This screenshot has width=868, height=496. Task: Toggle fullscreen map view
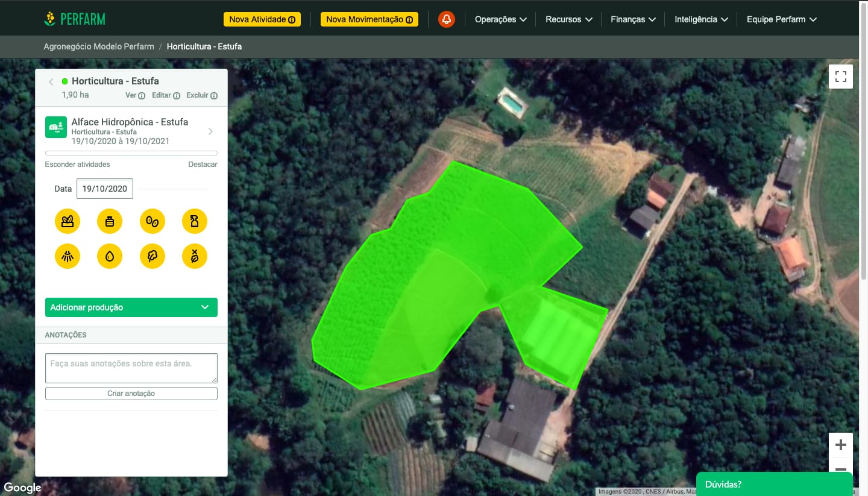[840, 77]
